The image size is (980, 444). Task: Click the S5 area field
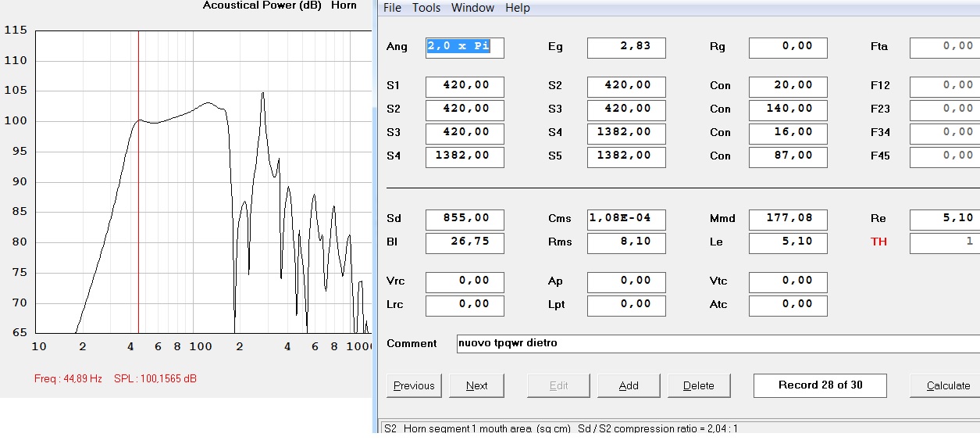tap(626, 156)
